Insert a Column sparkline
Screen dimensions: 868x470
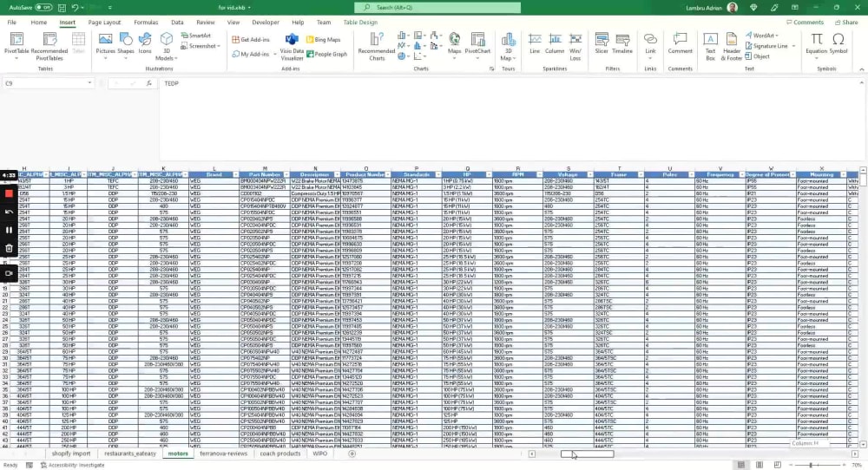(x=554, y=44)
